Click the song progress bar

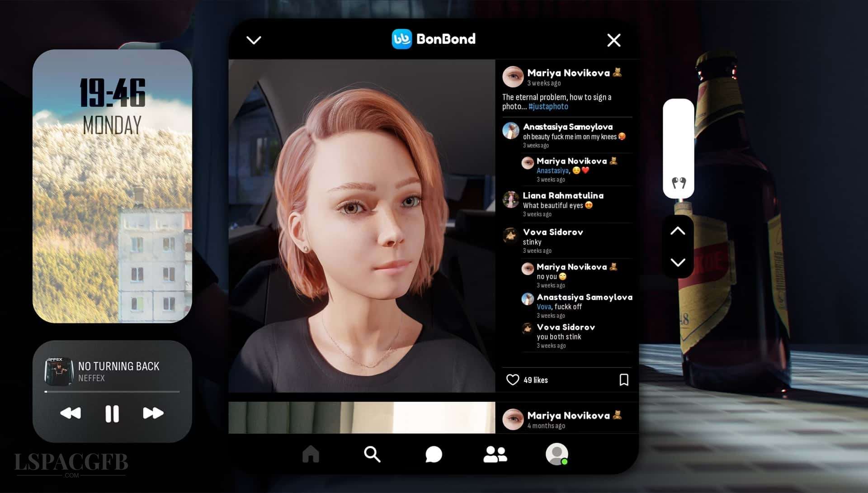(x=112, y=392)
